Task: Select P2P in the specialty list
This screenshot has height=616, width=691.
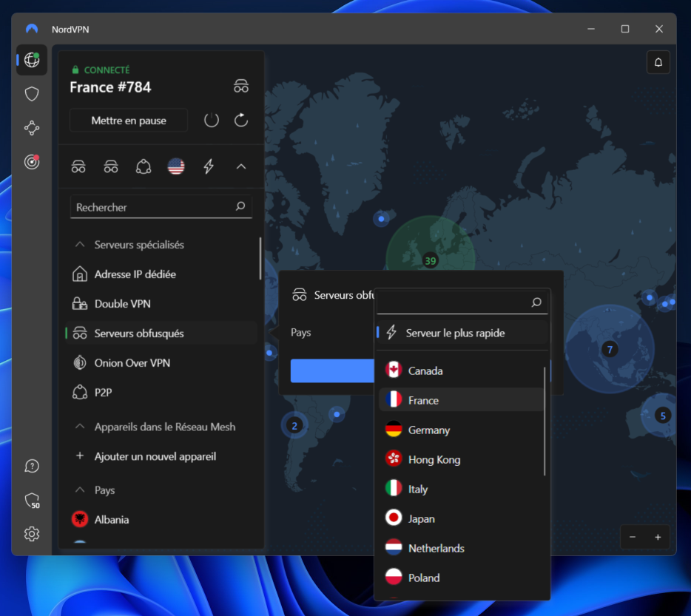Action: (161, 392)
